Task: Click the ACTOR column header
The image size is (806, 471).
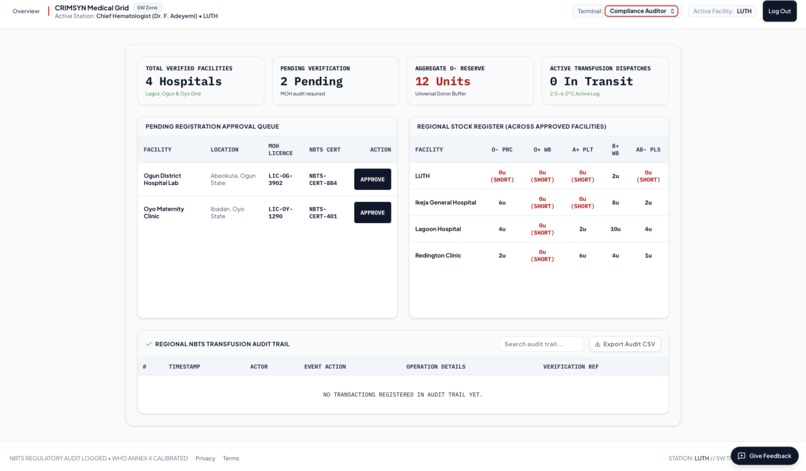Action: [259, 367]
